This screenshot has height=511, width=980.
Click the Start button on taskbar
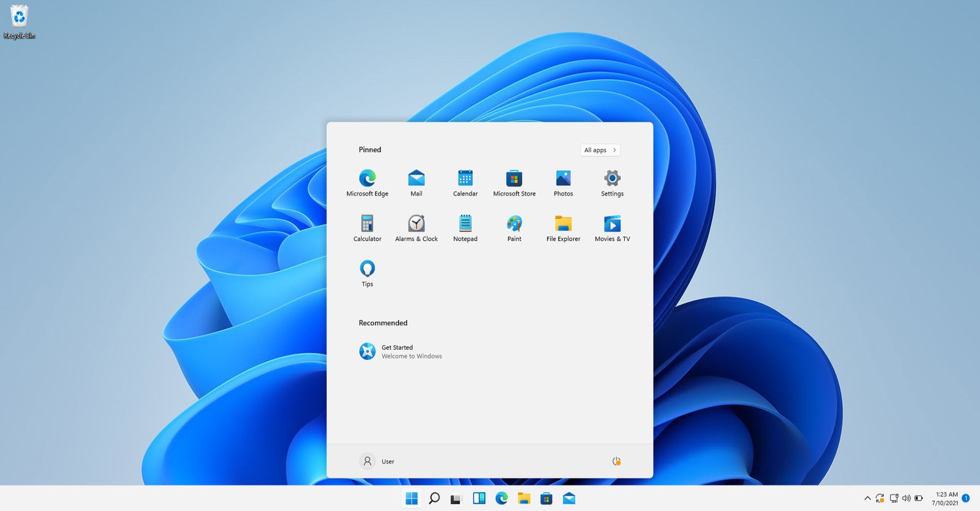pos(412,499)
